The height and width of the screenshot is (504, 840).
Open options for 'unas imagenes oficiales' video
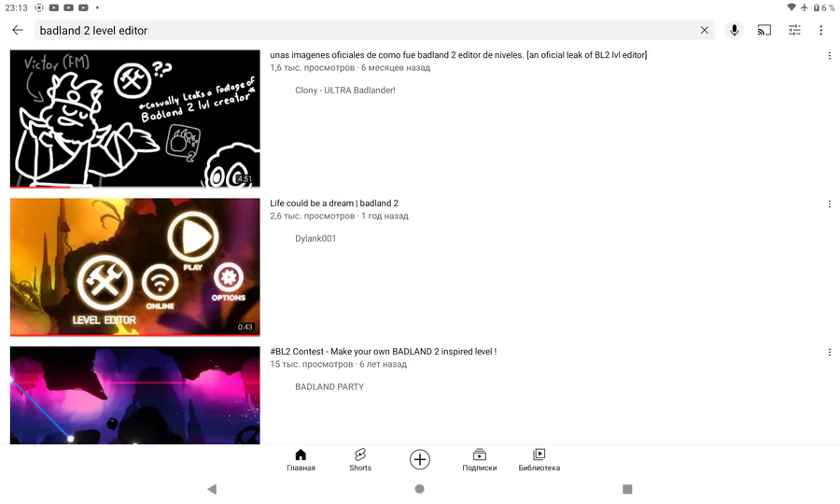830,56
